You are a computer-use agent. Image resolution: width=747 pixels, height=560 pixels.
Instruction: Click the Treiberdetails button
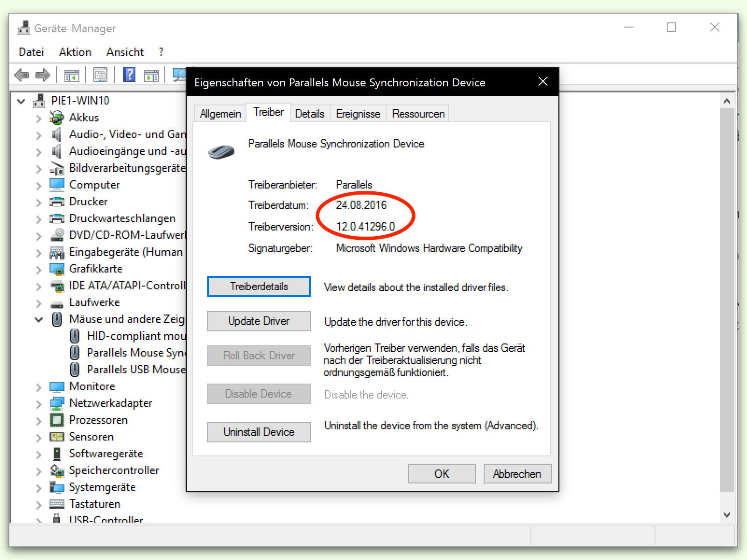coord(259,287)
